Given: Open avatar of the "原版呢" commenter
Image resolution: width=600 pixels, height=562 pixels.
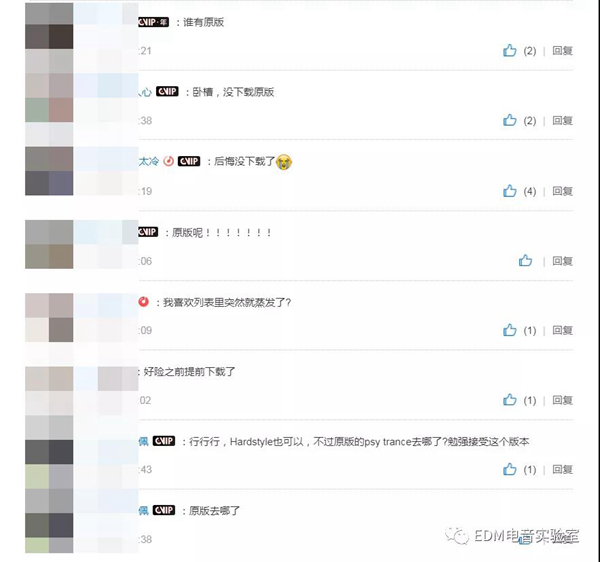Looking at the screenshot, I should [49, 244].
